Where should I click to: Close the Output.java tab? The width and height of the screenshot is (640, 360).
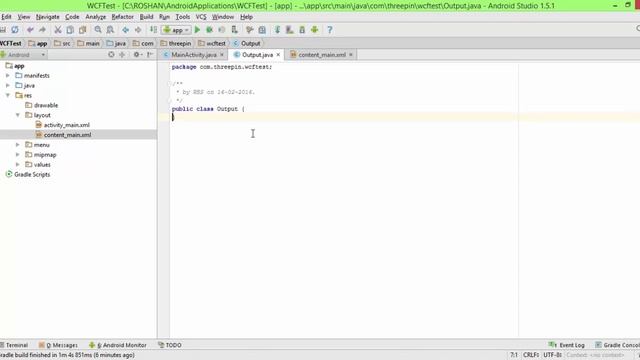coord(278,55)
